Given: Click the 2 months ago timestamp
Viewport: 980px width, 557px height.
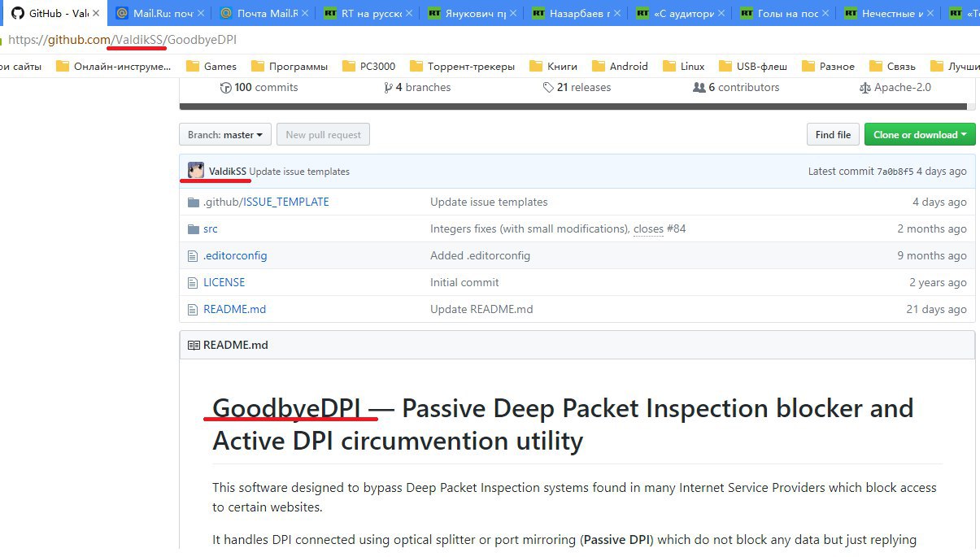Looking at the screenshot, I should tap(932, 228).
